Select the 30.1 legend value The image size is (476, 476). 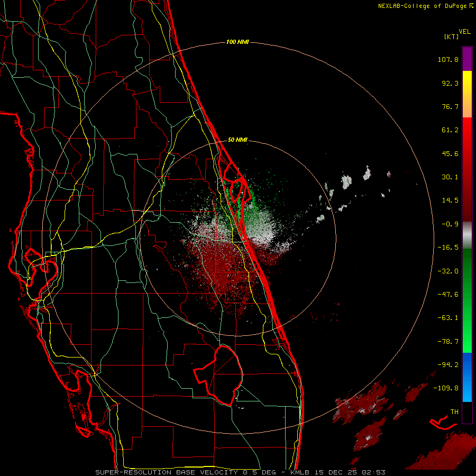click(x=450, y=177)
